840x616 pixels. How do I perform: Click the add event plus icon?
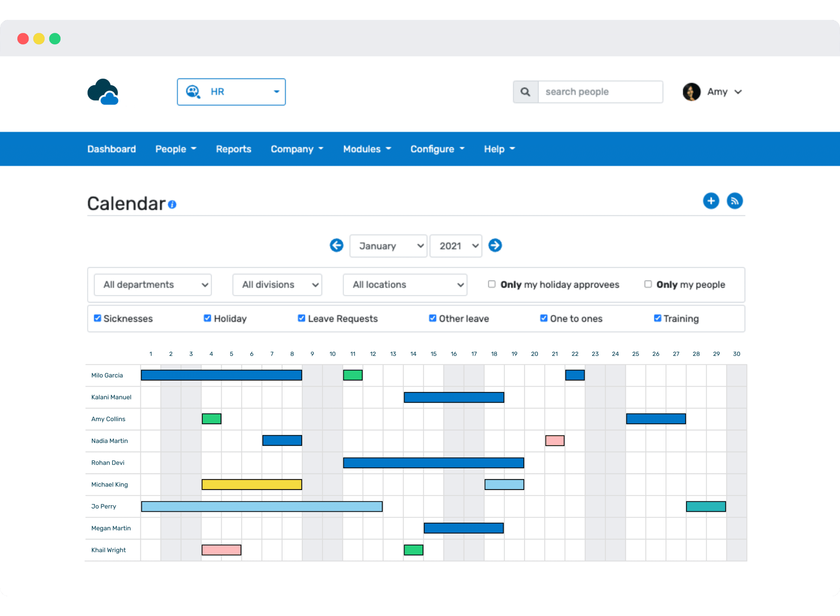coord(711,200)
